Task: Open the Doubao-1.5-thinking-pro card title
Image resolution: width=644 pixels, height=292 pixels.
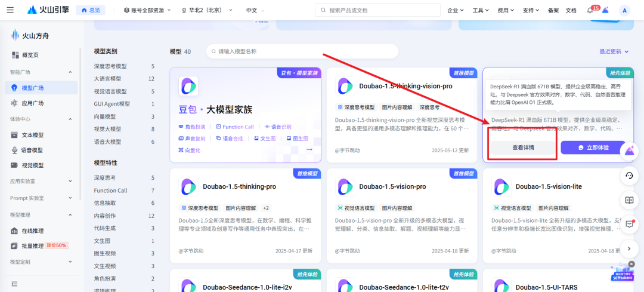Action: (239, 187)
